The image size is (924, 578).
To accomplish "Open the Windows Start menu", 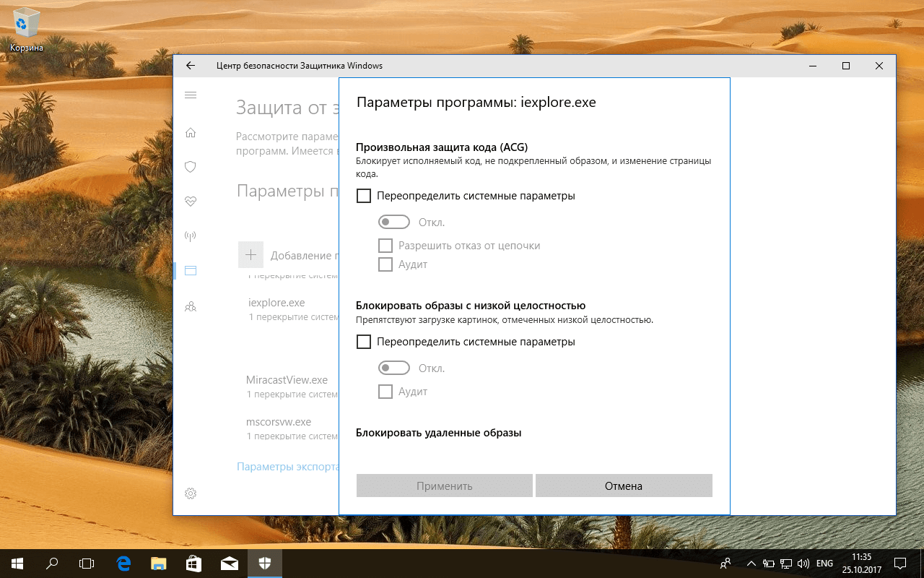I will coord(17,563).
